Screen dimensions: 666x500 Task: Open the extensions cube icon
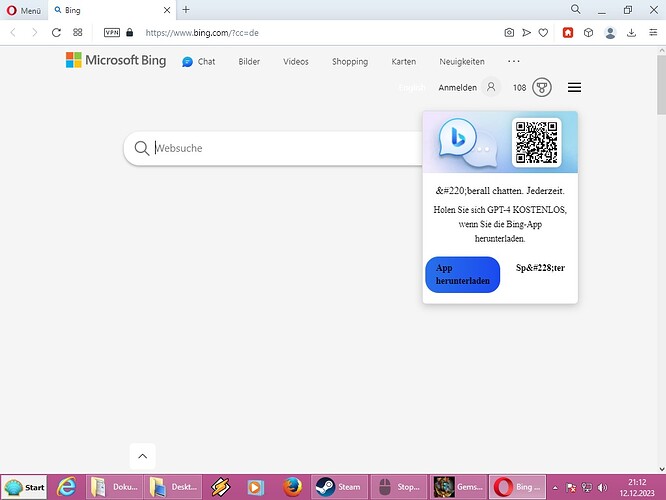(588, 33)
